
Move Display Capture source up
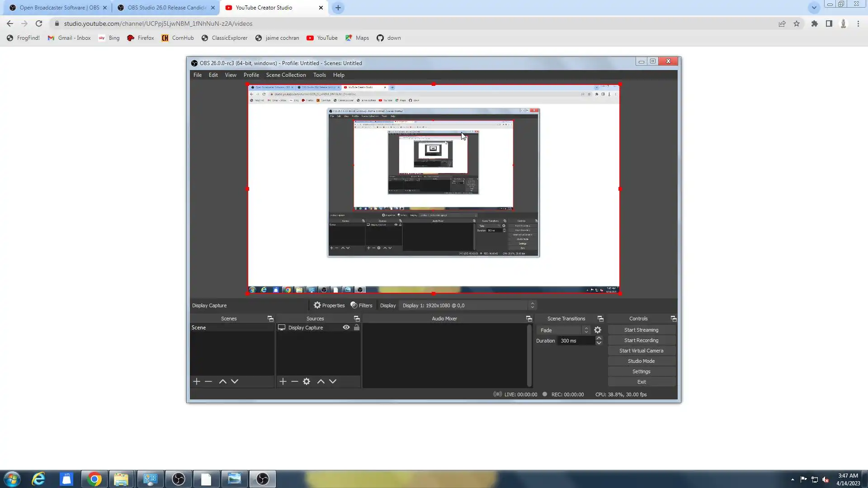[x=321, y=381]
